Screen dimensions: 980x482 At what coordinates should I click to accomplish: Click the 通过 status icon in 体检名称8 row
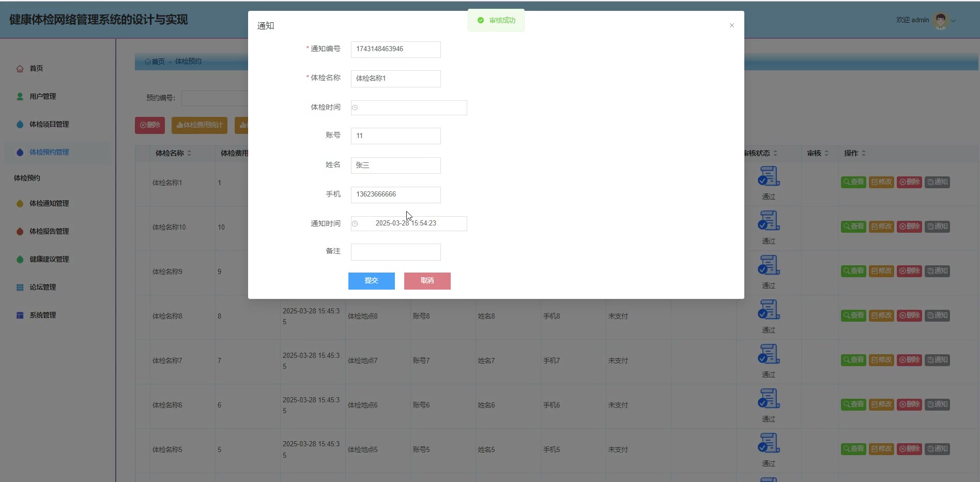coord(769,310)
